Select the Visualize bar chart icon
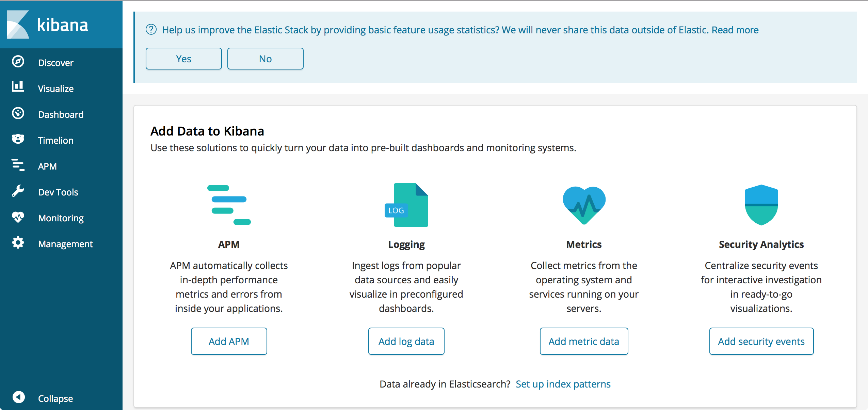 (x=18, y=87)
